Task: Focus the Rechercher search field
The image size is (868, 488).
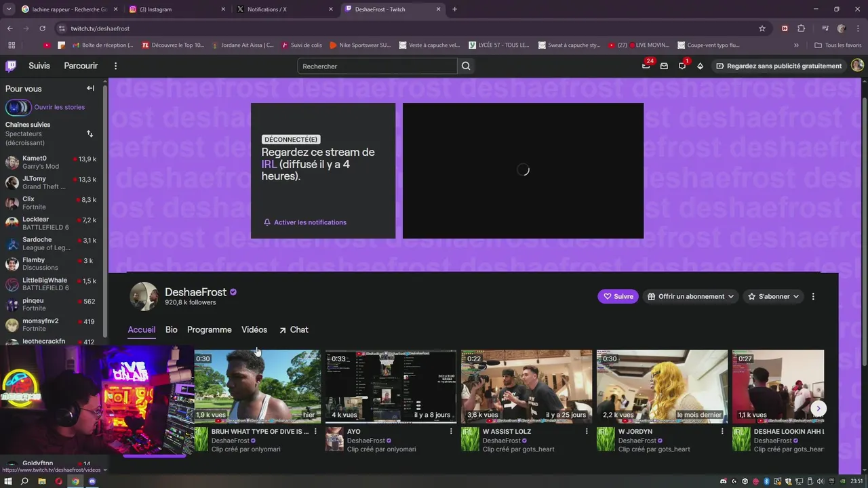Action: (x=377, y=66)
